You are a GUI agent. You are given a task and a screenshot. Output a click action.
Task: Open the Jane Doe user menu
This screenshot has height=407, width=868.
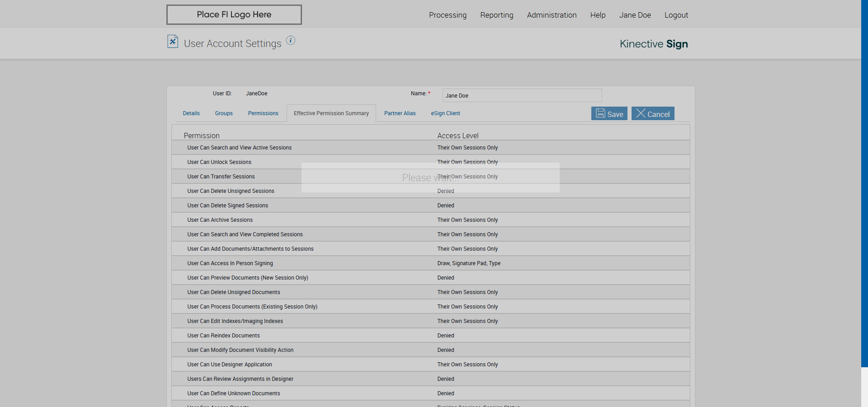635,15
